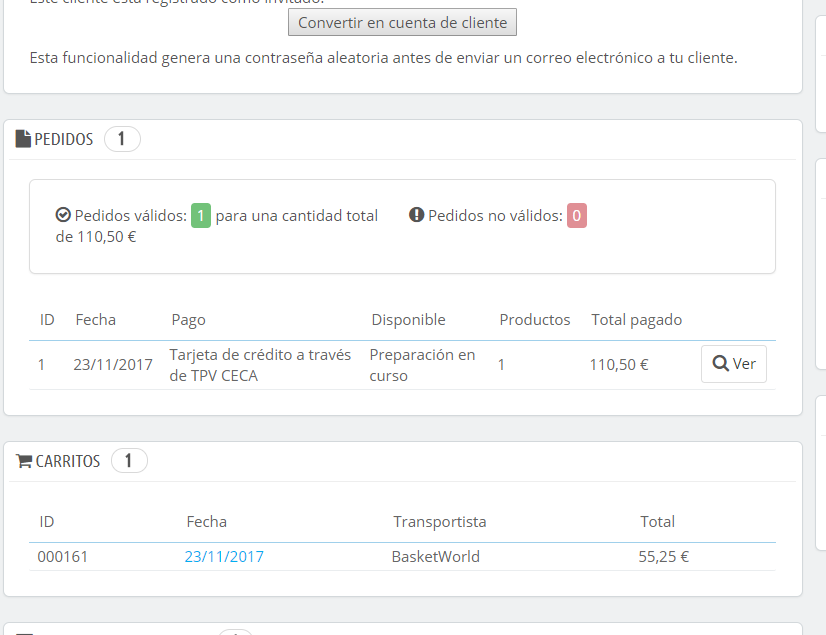Click the Carritos shopping cart icon
The height and width of the screenshot is (635, 826).
pos(24,461)
